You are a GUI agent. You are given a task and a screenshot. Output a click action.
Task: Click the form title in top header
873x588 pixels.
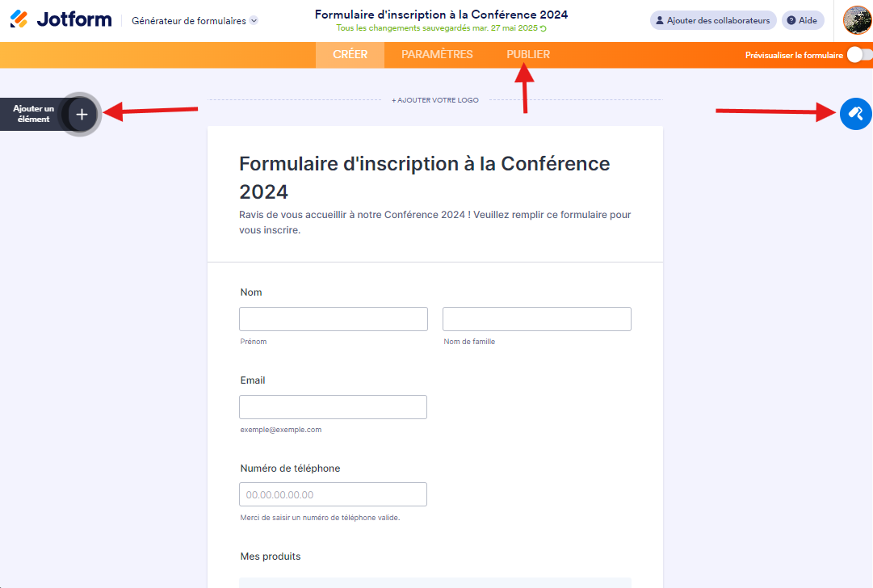[441, 15]
